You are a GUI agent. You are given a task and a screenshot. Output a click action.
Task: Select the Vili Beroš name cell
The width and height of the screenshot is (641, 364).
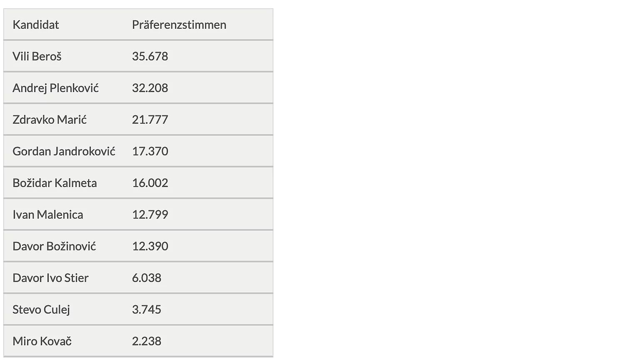pos(37,56)
